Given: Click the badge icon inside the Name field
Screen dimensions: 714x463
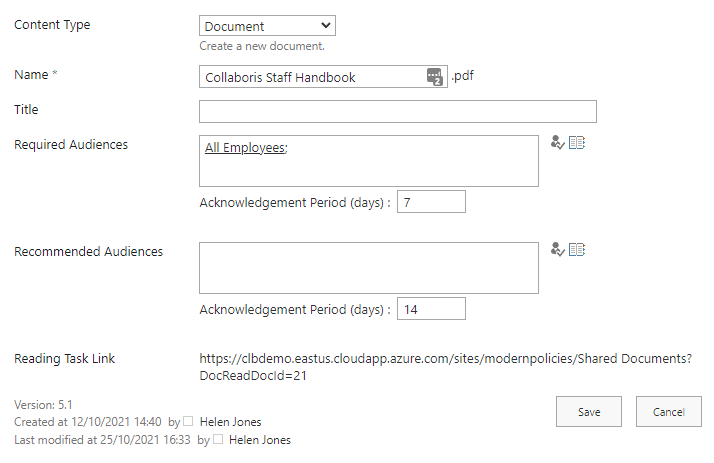Looking at the screenshot, I should 434,77.
